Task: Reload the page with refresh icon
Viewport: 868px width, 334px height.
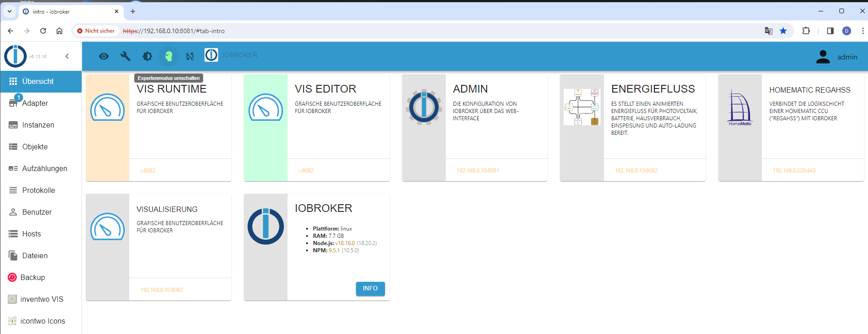Action: point(43,31)
